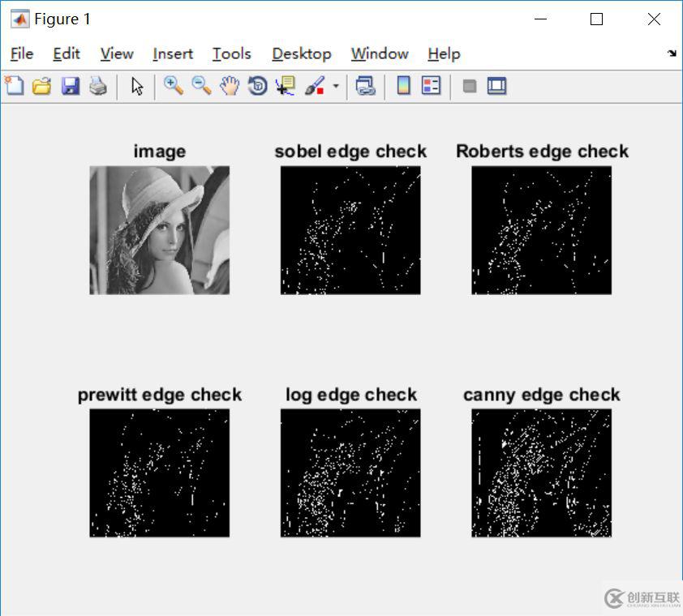Close the Figure 1 window
Image resolution: width=683 pixels, height=616 pixels.
[654, 19]
